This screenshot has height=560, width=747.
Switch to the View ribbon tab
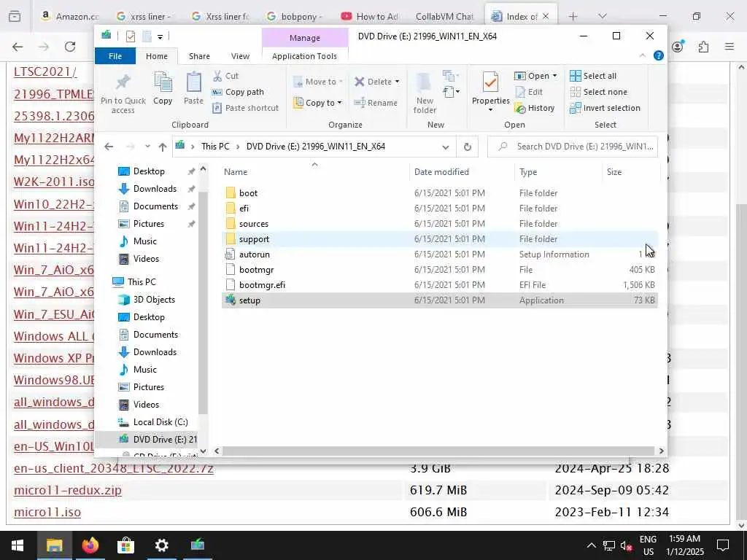click(x=240, y=56)
